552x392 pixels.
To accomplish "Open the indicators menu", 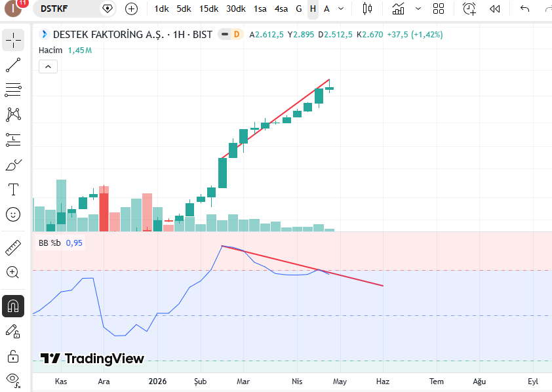I will click(x=398, y=9).
